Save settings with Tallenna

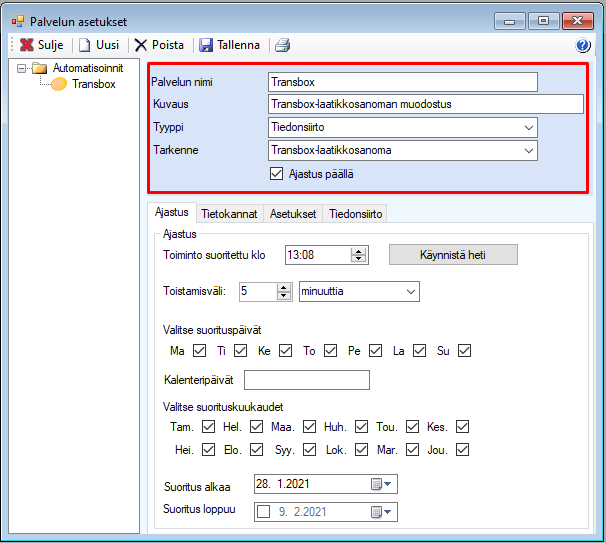click(230, 45)
